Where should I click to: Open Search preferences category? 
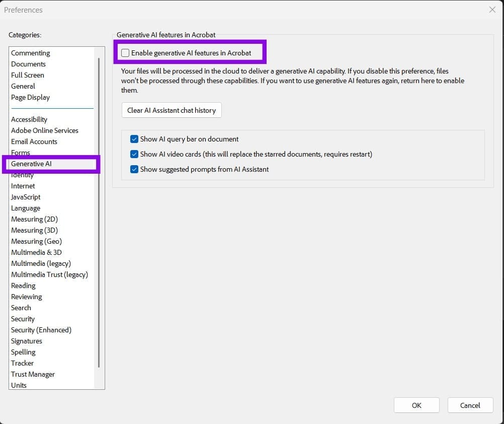tap(21, 308)
